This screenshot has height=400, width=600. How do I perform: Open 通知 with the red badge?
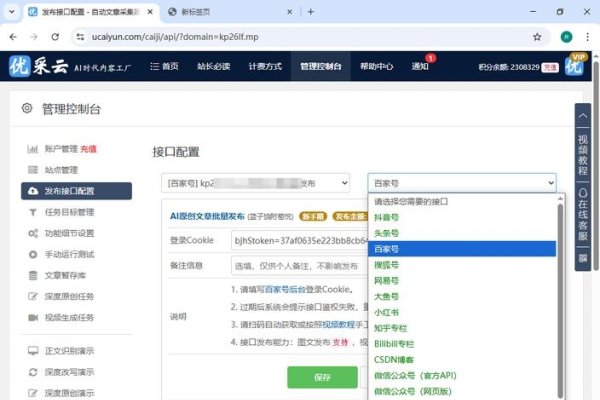[x=420, y=66]
